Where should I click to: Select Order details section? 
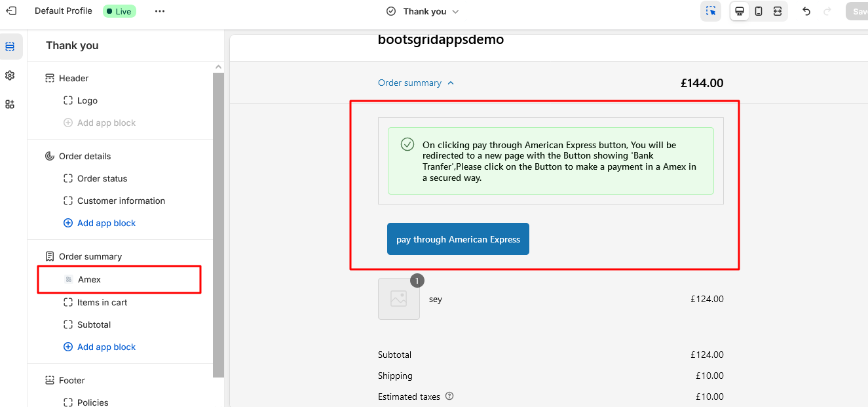85,156
